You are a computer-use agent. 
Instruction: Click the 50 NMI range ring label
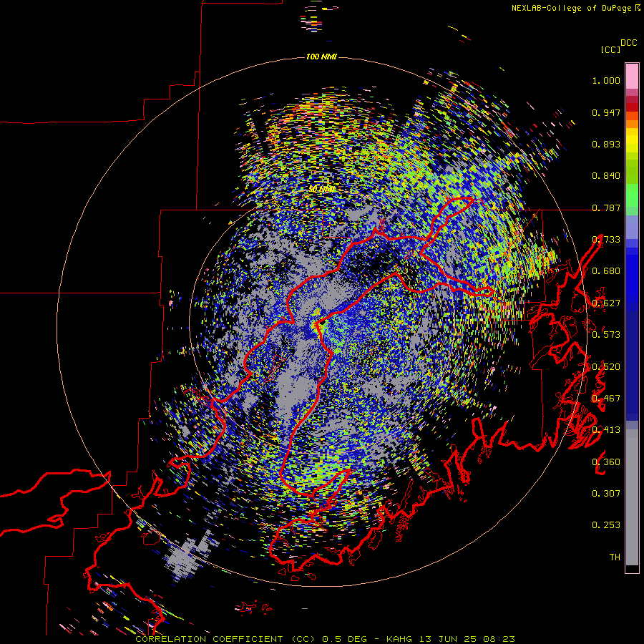(321, 189)
